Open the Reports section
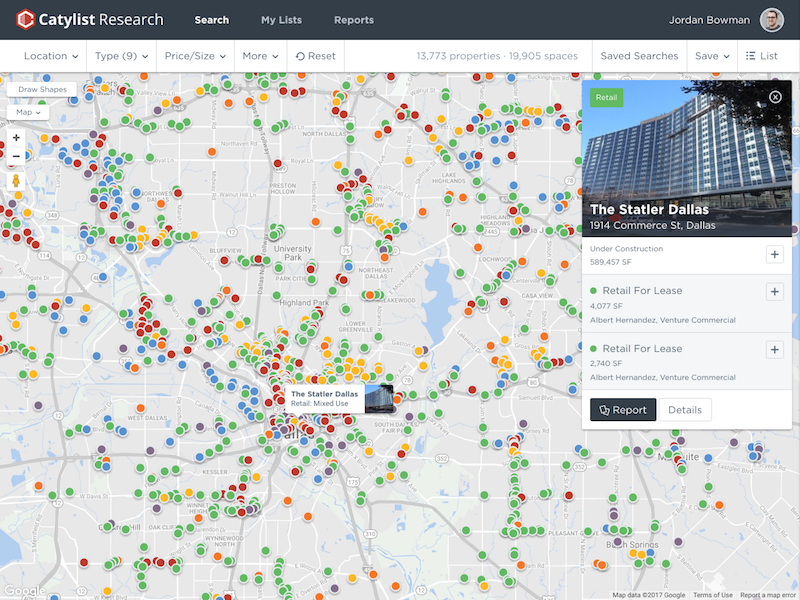Image resolution: width=800 pixels, height=600 pixels. pyautogui.click(x=353, y=19)
